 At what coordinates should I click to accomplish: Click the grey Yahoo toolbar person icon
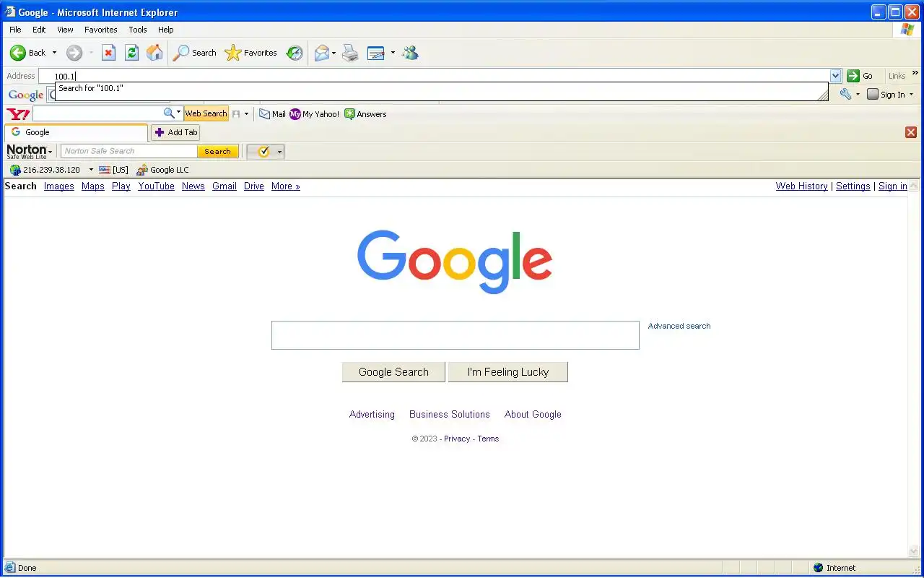point(236,114)
